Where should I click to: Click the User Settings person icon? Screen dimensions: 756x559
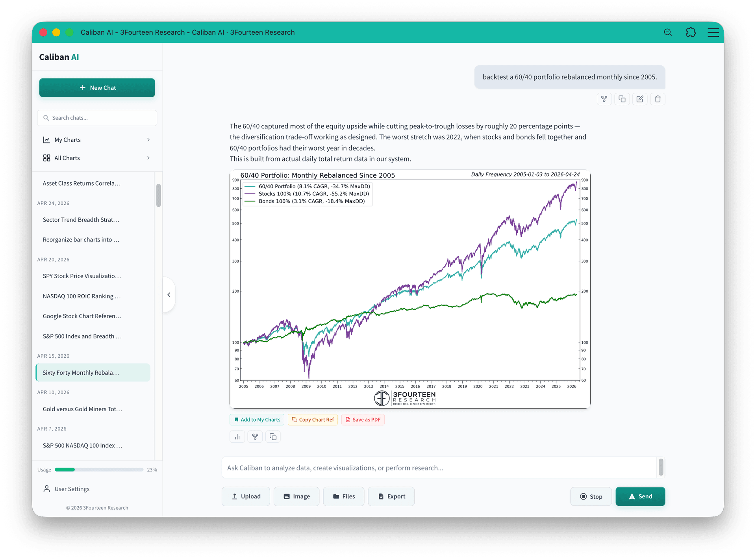(x=46, y=488)
